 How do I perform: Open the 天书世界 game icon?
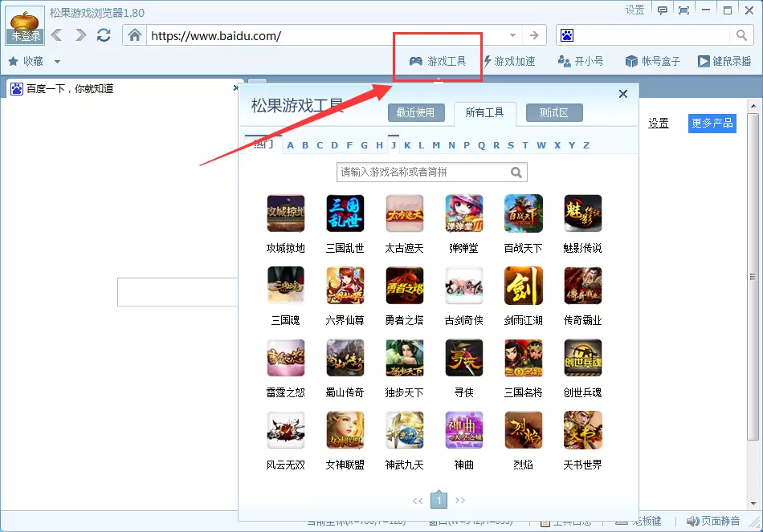582,430
